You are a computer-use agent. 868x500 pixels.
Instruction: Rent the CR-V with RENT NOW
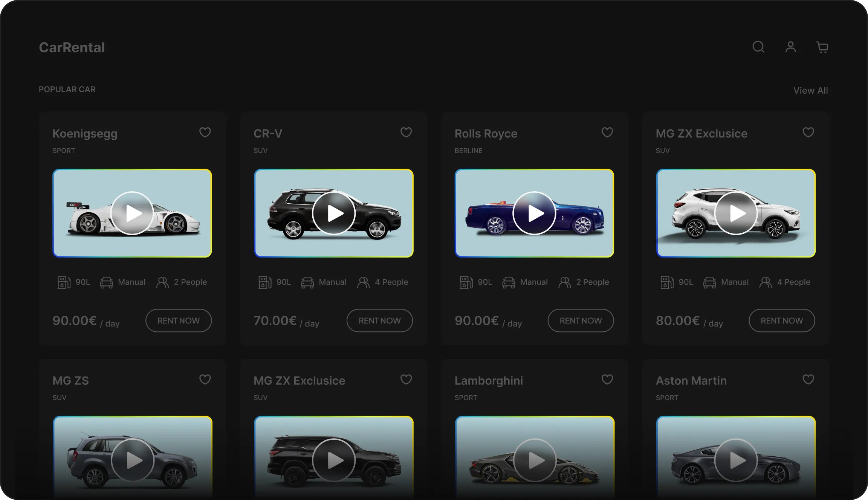pyautogui.click(x=380, y=320)
